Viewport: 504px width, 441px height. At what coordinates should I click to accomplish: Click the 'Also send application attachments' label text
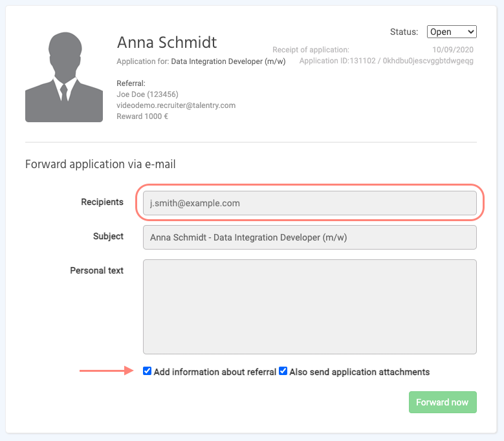[359, 372]
